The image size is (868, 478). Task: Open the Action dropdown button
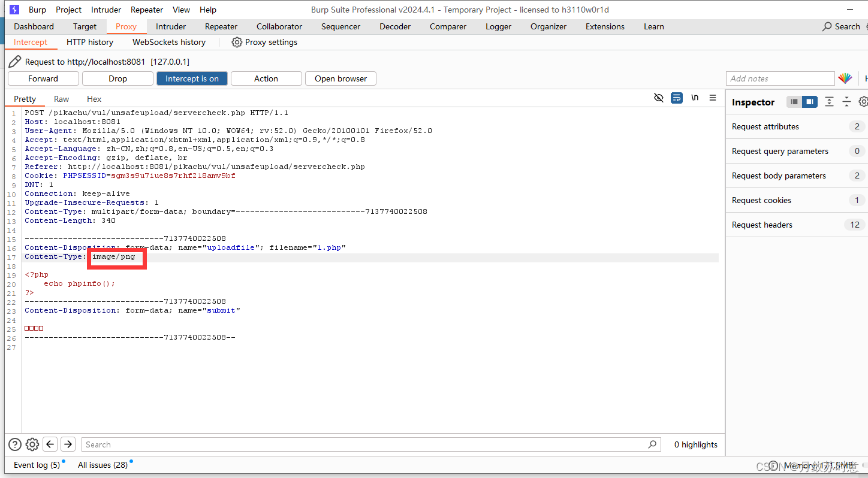(x=266, y=78)
